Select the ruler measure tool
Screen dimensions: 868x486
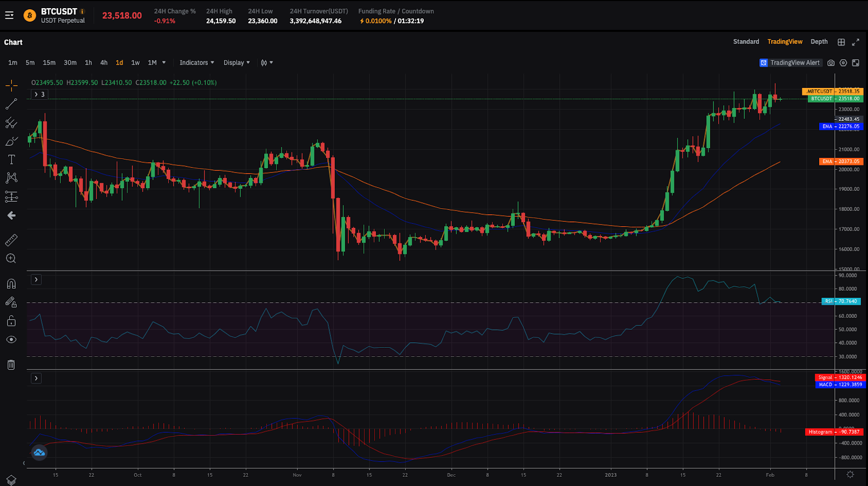[x=11, y=240]
